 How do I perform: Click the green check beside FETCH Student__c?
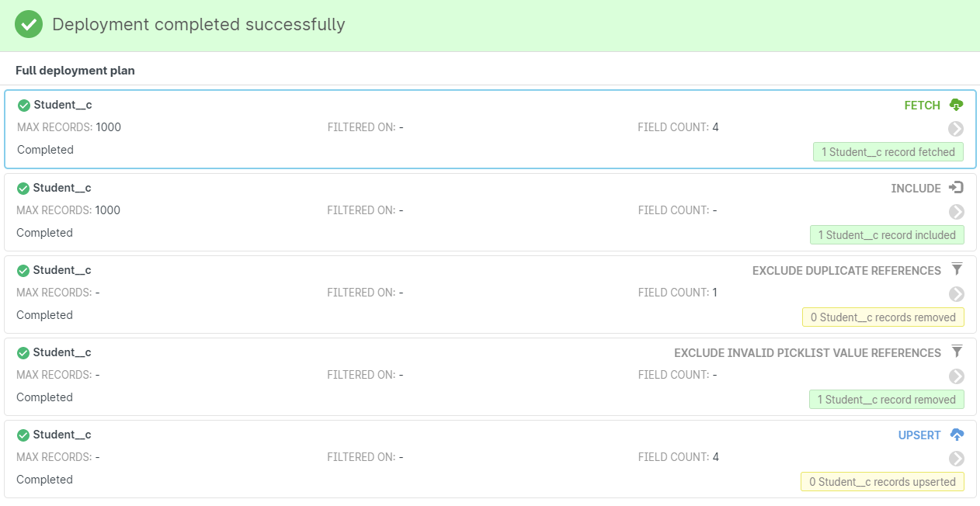[24, 106]
